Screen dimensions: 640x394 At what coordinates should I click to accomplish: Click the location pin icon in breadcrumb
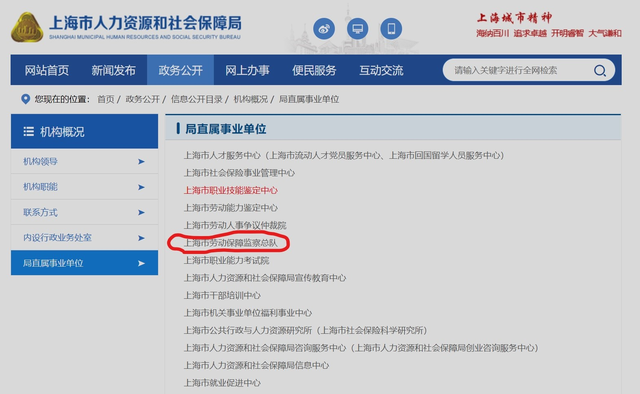click(25, 99)
